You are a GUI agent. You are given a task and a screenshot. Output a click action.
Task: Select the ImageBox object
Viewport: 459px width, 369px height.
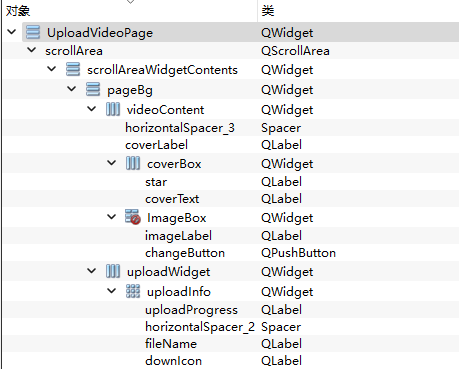click(177, 218)
